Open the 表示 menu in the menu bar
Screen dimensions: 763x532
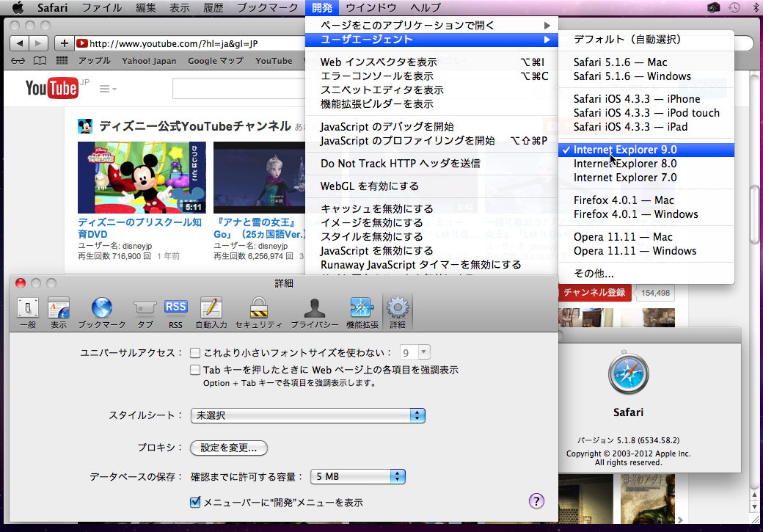179,7
